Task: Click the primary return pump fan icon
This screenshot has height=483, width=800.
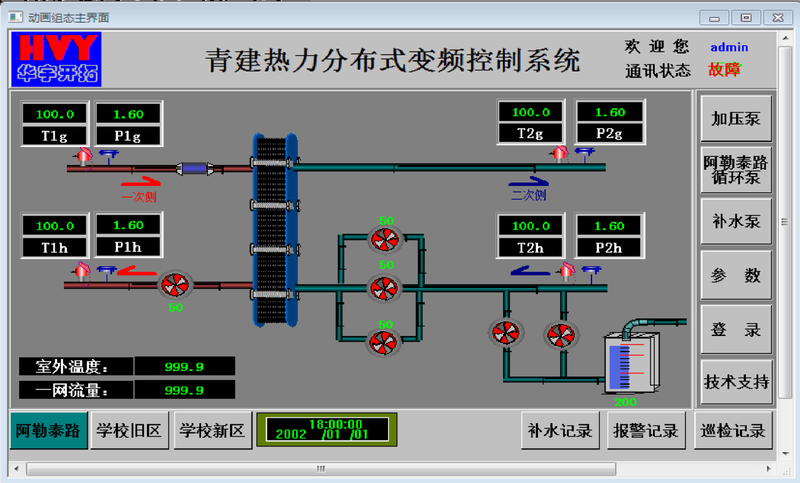Action: coord(175,285)
